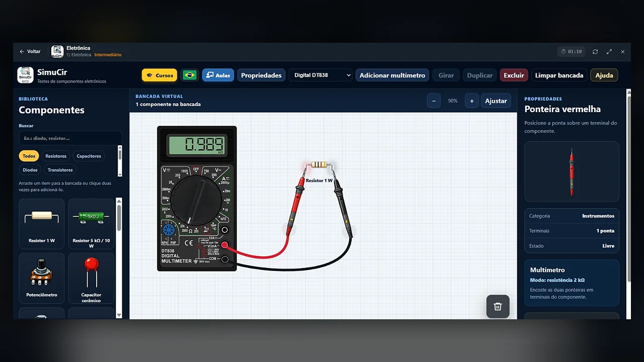Click the multimeter rotary dial
The width and height of the screenshot is (644, 362).
pyautogui.click(x=196, y=200)
